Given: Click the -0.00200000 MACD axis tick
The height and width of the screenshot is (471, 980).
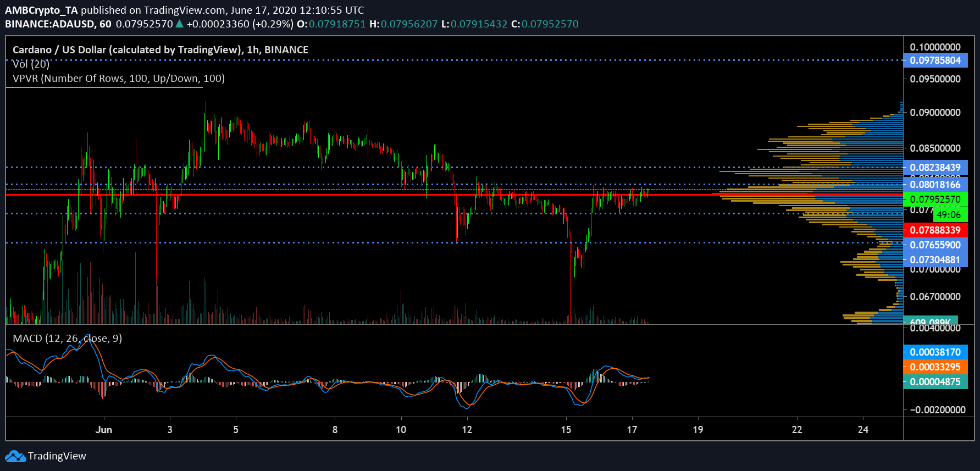Looking at the screenshot, I should (938, 410).
